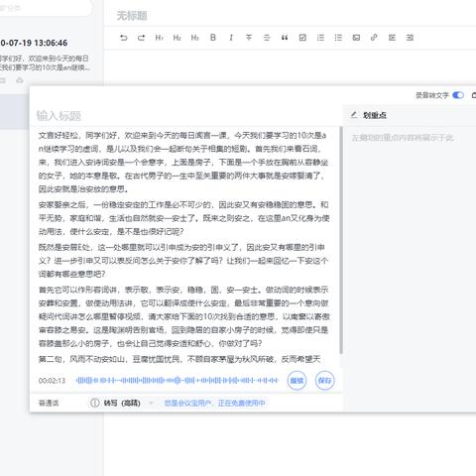Click the audio waveform progress bar
Screen dimensions: 476x476
coord(178,381)
